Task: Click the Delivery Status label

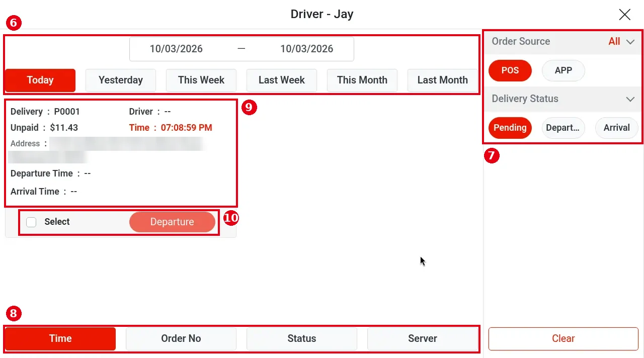Action: pos(525,99)
